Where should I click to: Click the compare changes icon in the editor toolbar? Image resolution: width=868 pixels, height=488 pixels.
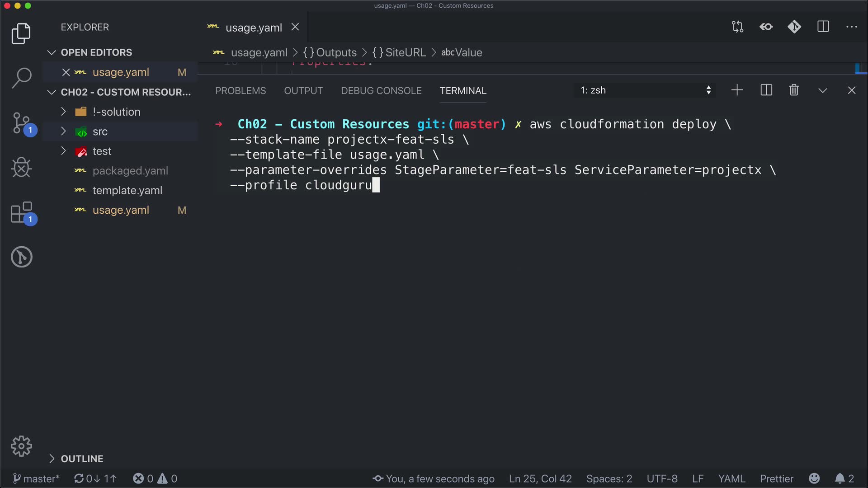point(737,27)
